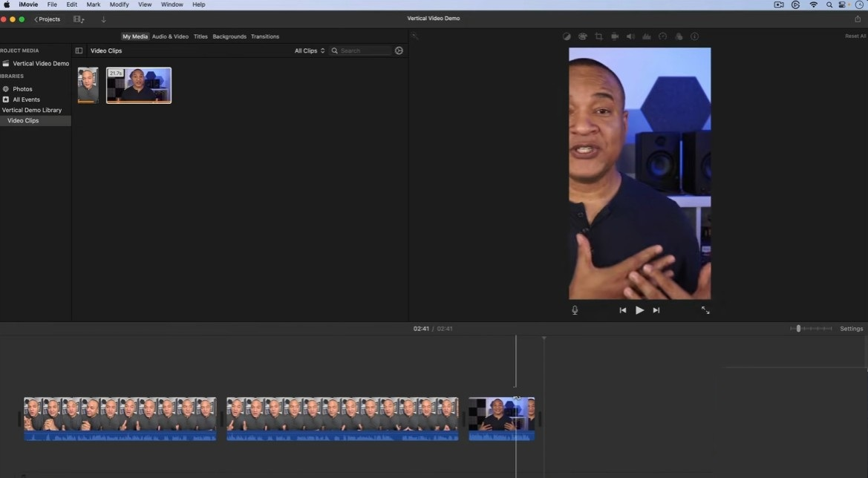Play the viewer full screen
The image size is (868, 478).
pyautogui.click(x=705, y=310)
